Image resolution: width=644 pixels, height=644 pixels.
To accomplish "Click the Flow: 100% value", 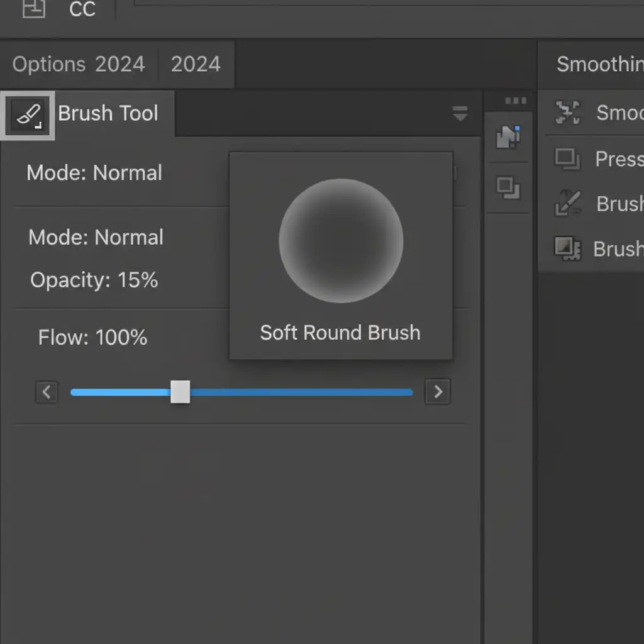I will 92,338.
